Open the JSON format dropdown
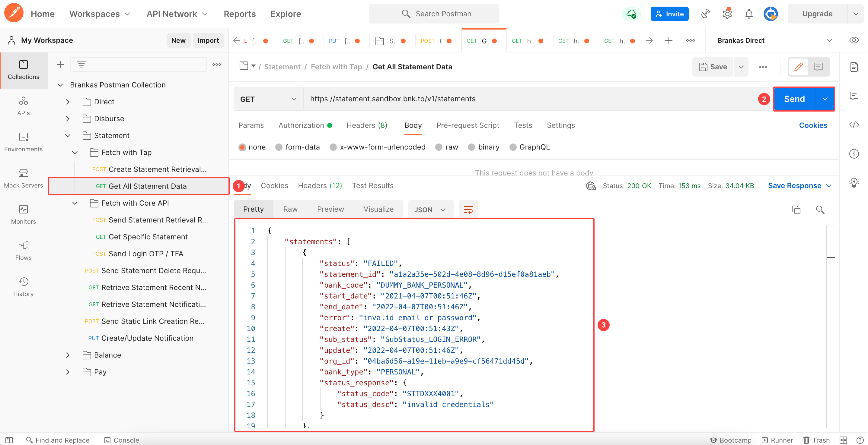This screenshot has width=868, height=445. pyautogui.click(x=430, y=210)
